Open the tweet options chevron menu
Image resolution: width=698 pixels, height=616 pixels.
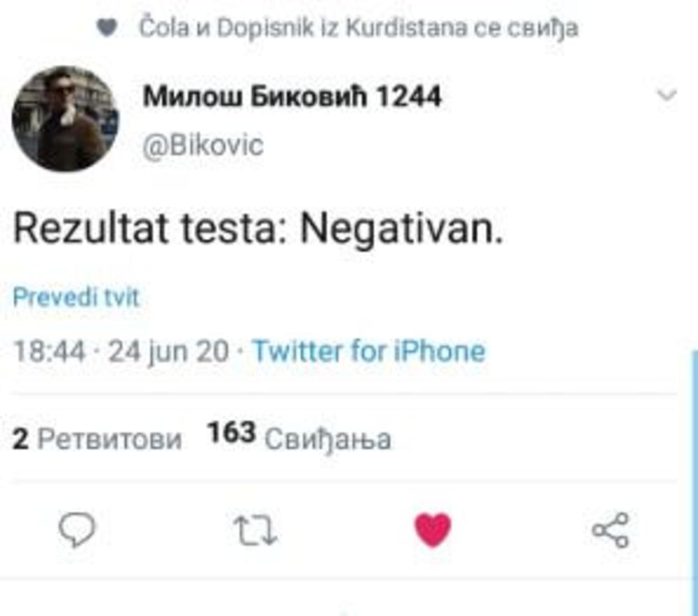point(667,96)
